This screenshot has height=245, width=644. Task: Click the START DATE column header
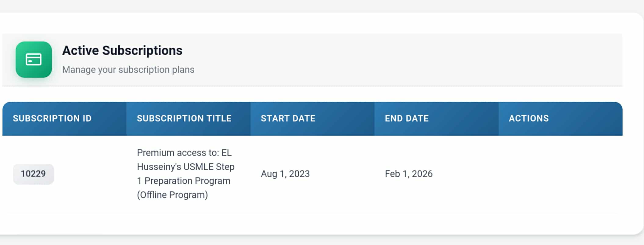click(x=288, y=119)
